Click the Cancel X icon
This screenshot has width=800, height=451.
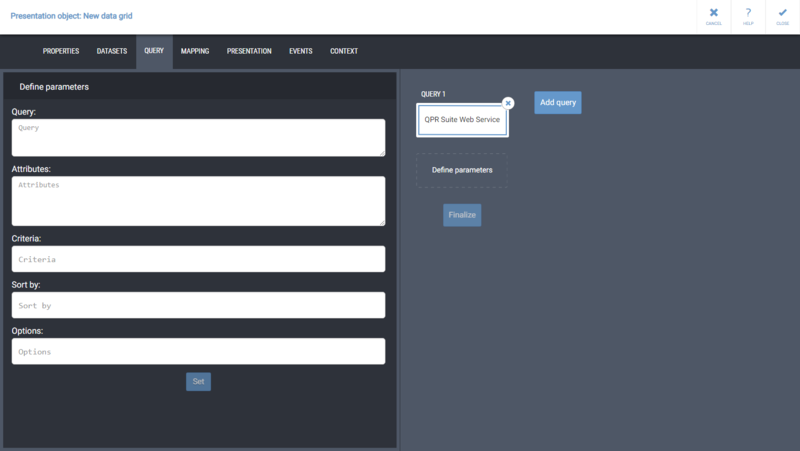point(713,14)
